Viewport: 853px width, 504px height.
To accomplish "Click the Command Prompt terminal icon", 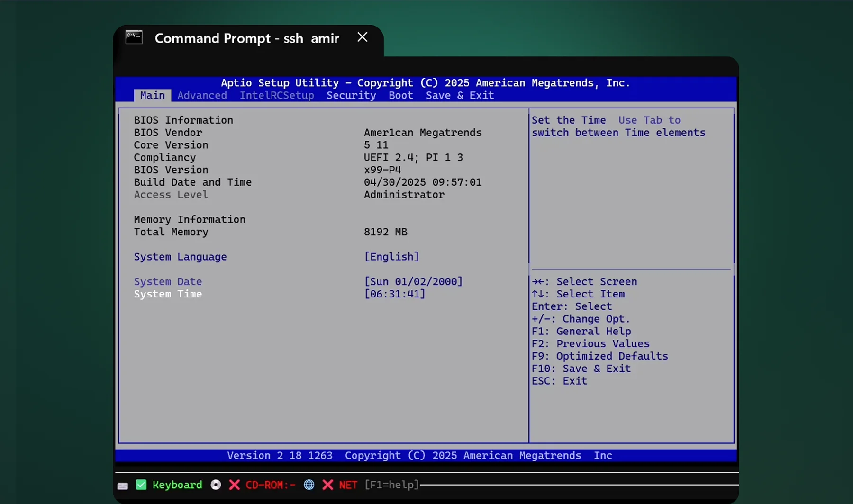I will pyautogui.click(x=134, y=37).
